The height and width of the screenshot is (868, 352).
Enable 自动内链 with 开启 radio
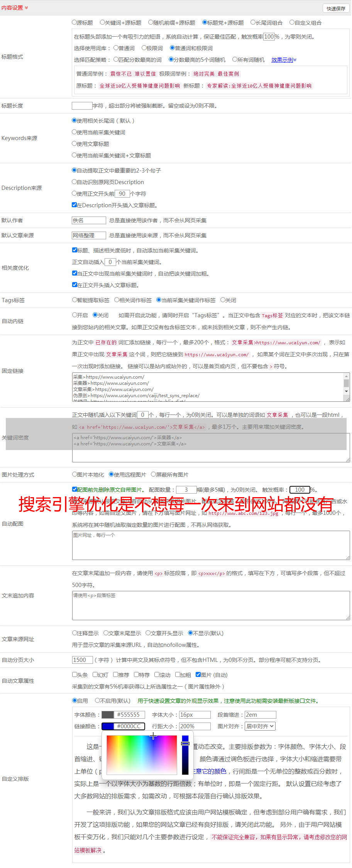click(x=75, y=315)
